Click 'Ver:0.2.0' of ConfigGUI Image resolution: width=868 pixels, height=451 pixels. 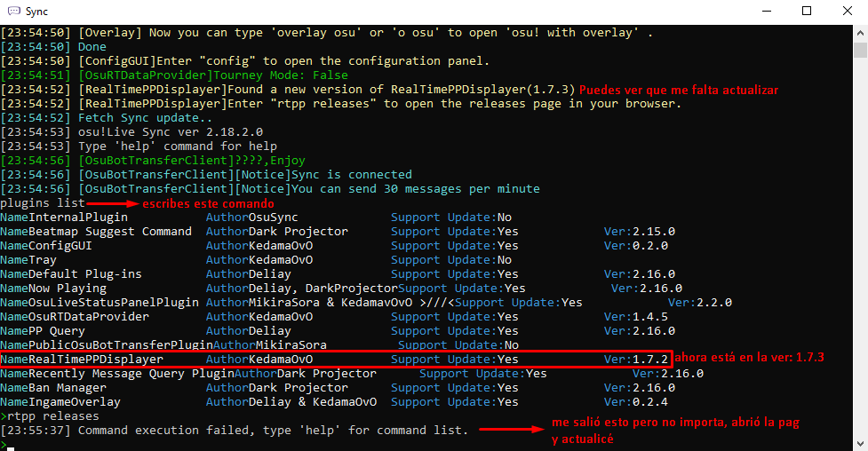pyautogui.click(x=636, y=246)
